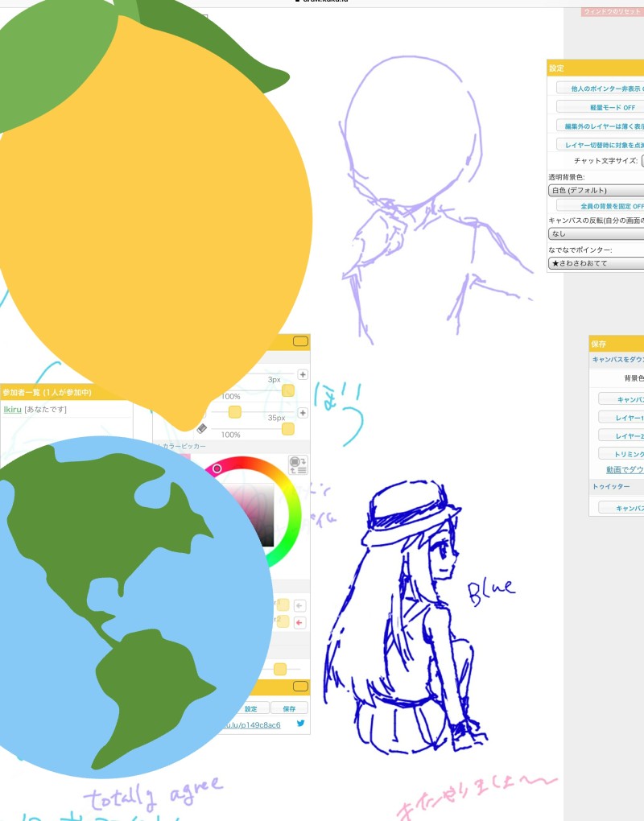Click the トゥイッター section heading
The image size is (644, 821).
pos(611,486)
